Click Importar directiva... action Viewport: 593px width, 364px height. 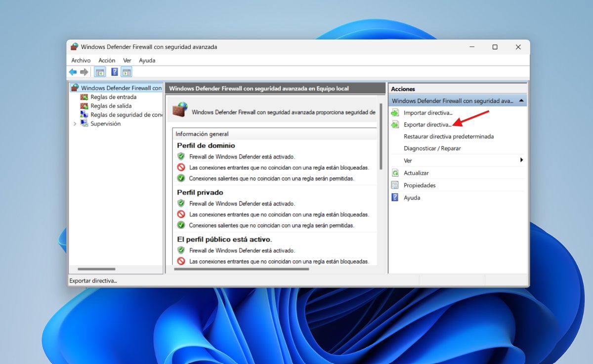pyautogui.click(x=428, y=113)
